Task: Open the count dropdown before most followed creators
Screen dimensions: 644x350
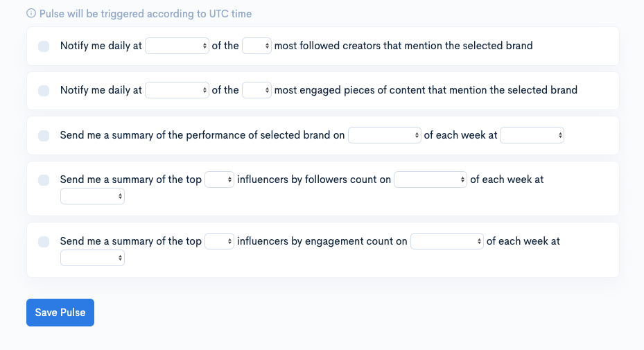Action: 256,46
